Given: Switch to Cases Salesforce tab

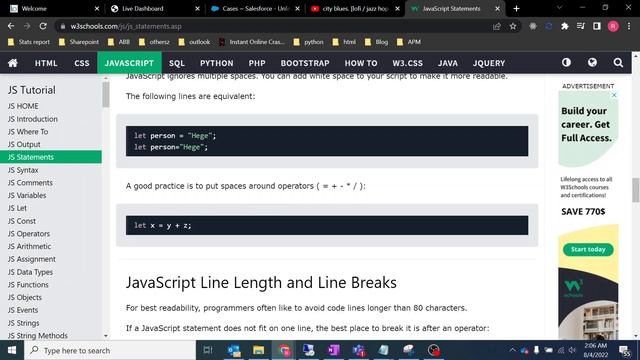Looking at the screenshot, I should 254,9.
